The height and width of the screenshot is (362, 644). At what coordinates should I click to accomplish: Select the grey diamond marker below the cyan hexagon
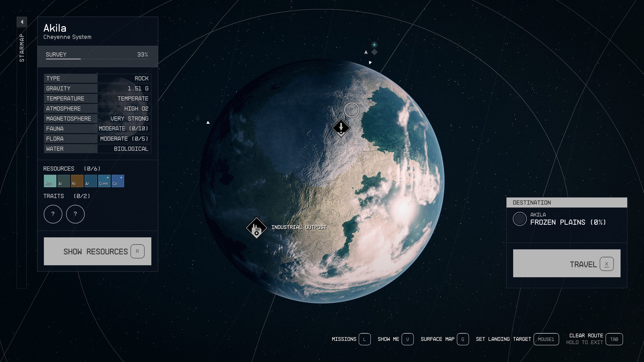coord(374,52)
